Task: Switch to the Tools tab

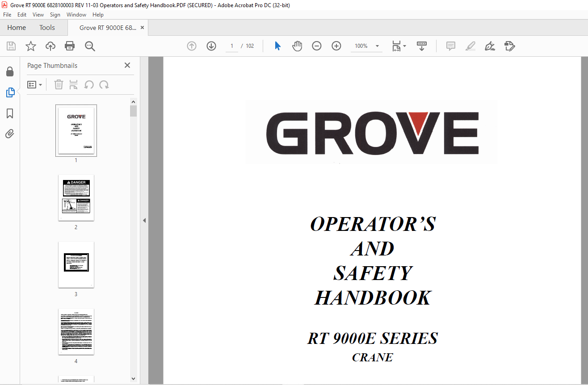Action: point(47,28)
